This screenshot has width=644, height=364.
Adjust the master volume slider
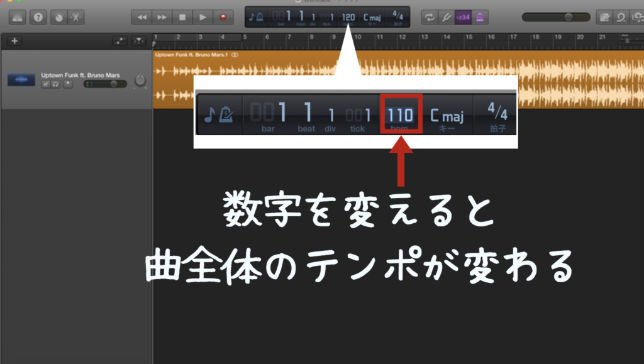[x=556, y=17]
